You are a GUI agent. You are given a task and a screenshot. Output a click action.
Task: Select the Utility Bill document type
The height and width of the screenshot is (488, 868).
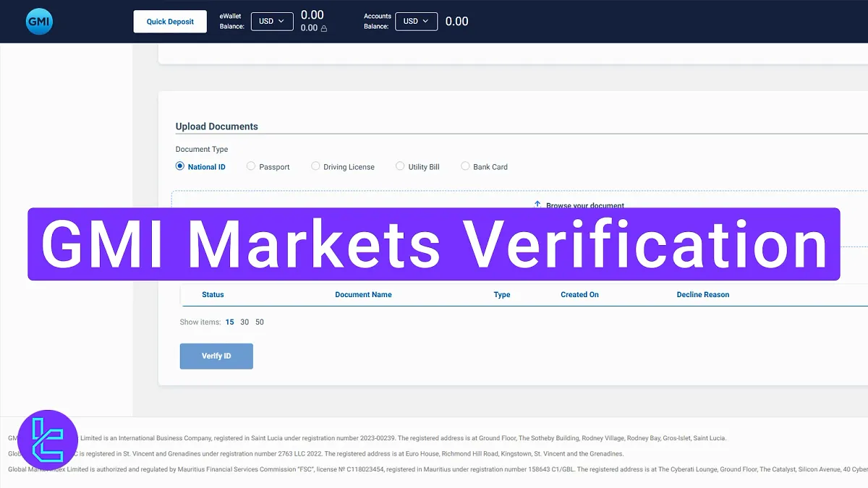(x=399, y=166)
